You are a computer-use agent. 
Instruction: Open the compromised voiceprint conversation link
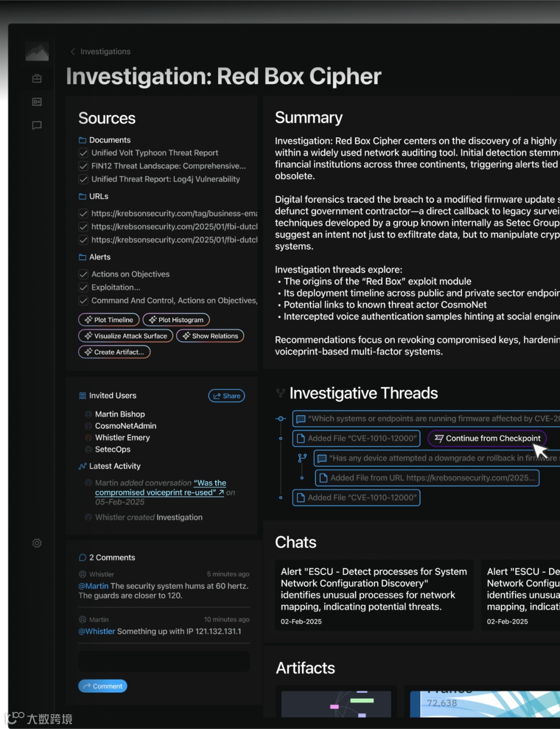[160, 488]
